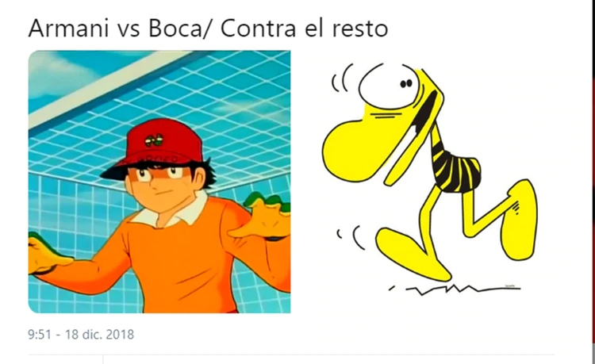Select the tweet text 'Armani vs Boca/ Contra el resto'
Screen dimensions: 595x364
pos(208,28)
